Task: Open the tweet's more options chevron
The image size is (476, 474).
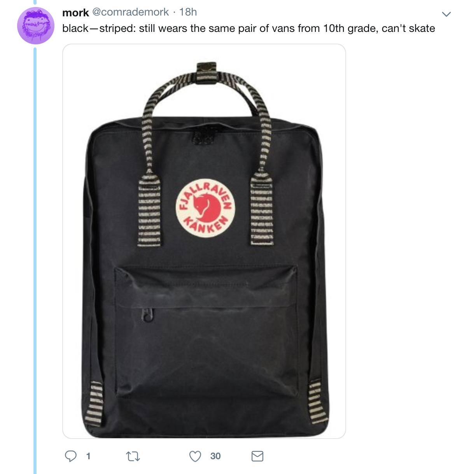Action: (x=446, y=14)
